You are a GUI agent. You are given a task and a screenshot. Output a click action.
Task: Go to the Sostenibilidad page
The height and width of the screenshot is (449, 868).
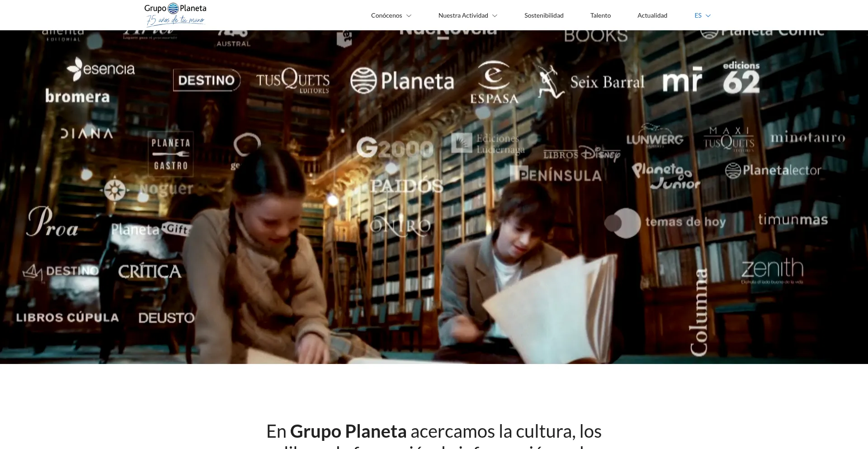[544, 15]
